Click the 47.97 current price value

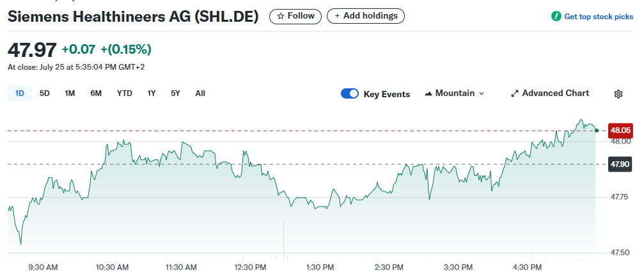(x=32, y=50)
